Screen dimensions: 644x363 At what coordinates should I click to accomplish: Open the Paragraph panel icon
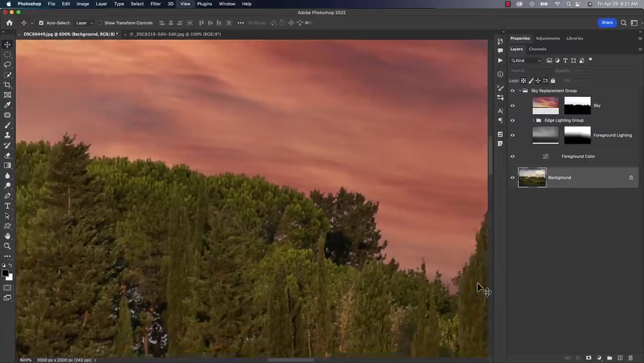[x=500, y=121]
